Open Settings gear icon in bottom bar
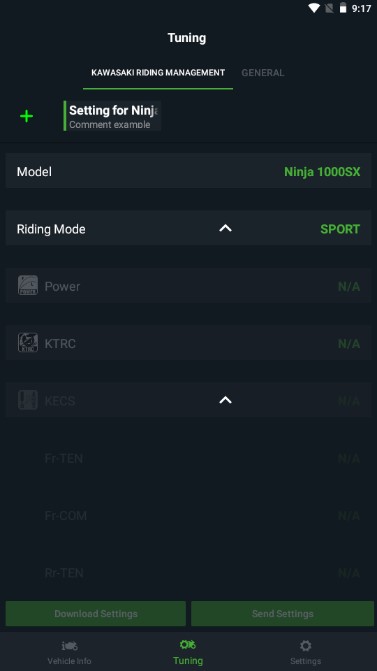Image resolution: width=377 pixels, height=671 pixels. pyautogui.click(x=306, y=645)
